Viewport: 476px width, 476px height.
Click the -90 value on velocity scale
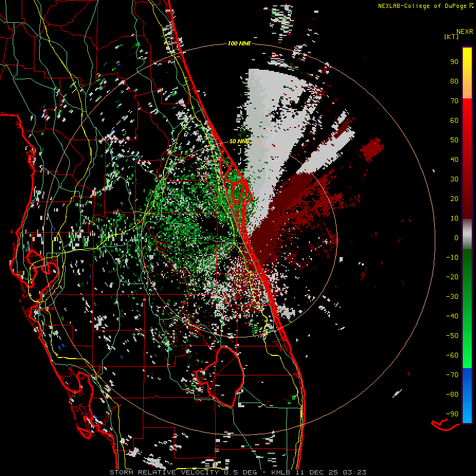tap(452, 414)
